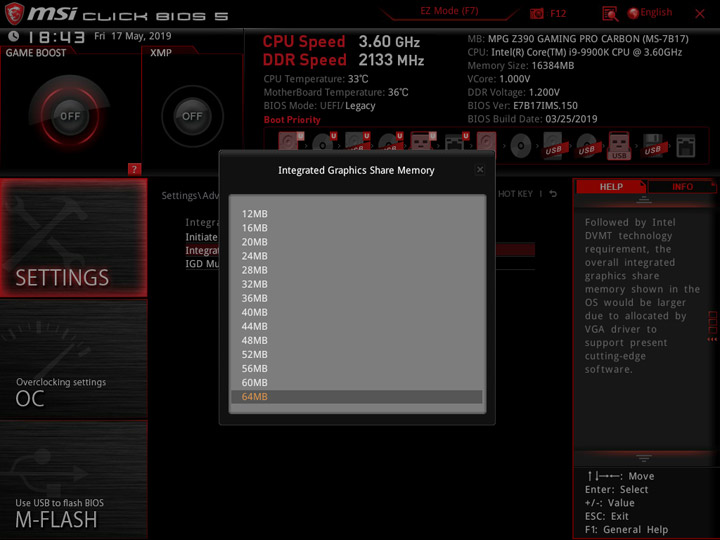Viewport: 720px width, 540px height.
Task: Click the 'Initiate' setting row behind the dialog
Action: [201, 237]
